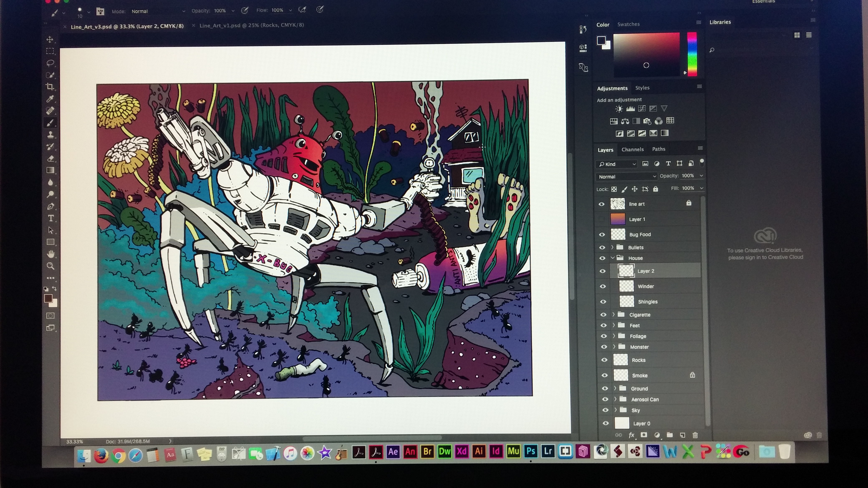
Task: Expand the Bullets layer group
Action: 612,247
